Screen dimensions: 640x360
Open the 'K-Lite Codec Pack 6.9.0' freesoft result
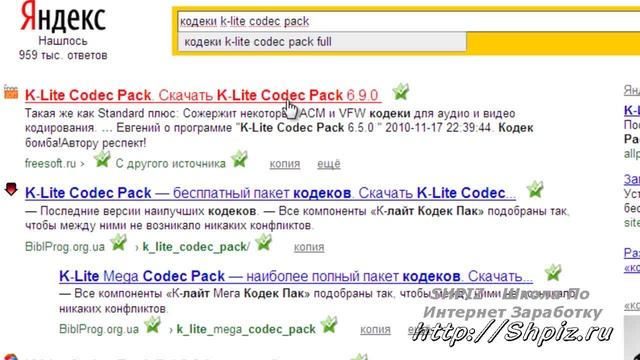pos(202,95)
